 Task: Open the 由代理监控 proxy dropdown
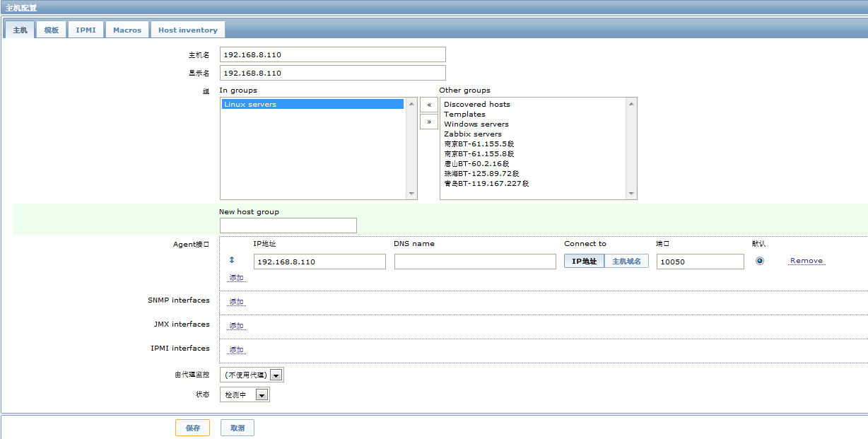pos(252,375)
